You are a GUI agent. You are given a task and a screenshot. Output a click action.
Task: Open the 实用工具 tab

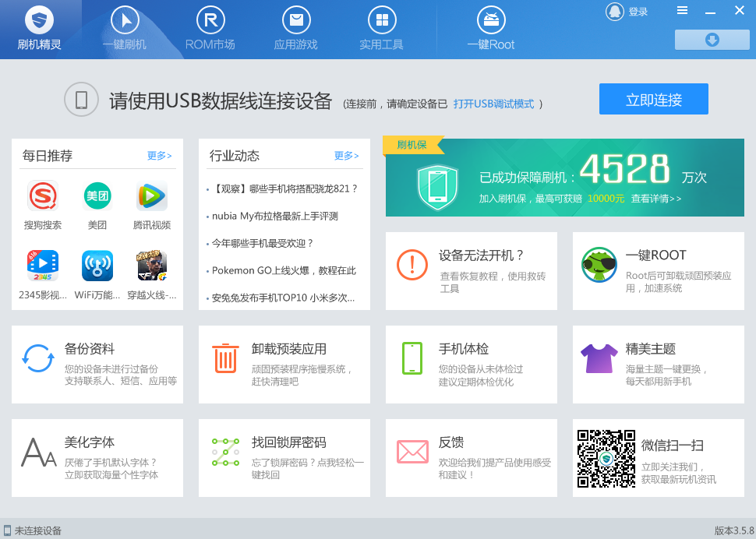(381, 29)
